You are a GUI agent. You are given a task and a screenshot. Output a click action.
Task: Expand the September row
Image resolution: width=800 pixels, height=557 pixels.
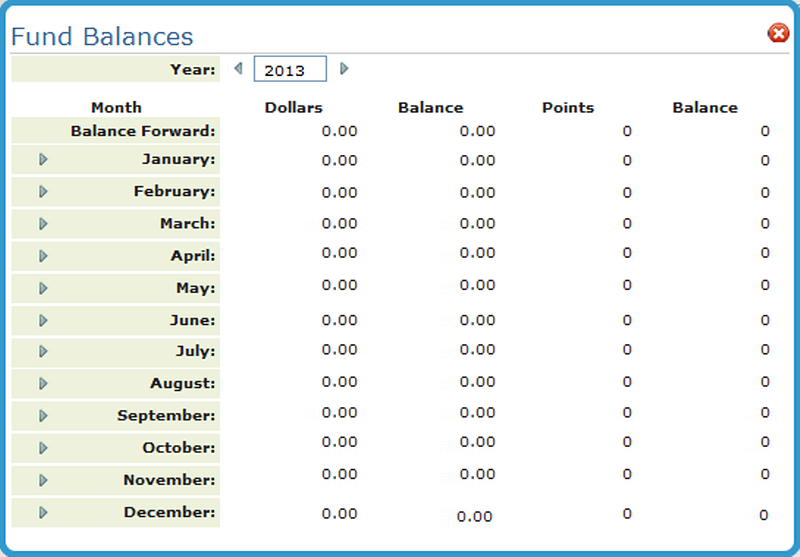[x=43, y=415]
